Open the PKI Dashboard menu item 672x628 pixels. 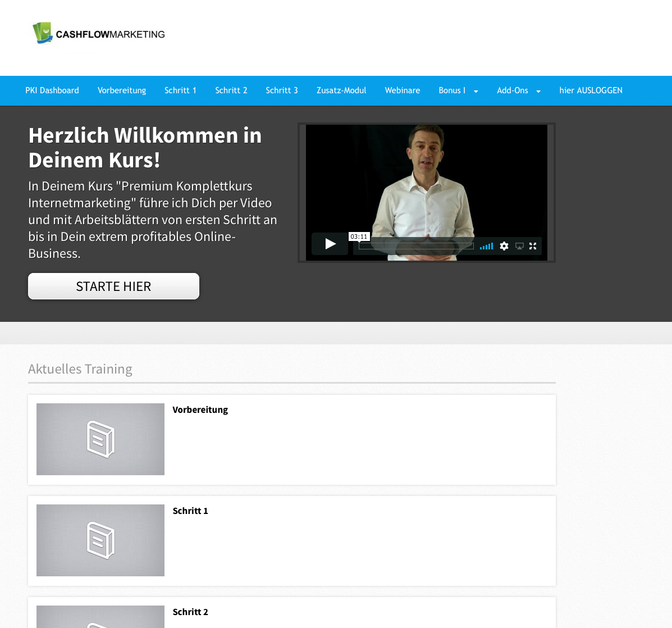tap(52, 90)
